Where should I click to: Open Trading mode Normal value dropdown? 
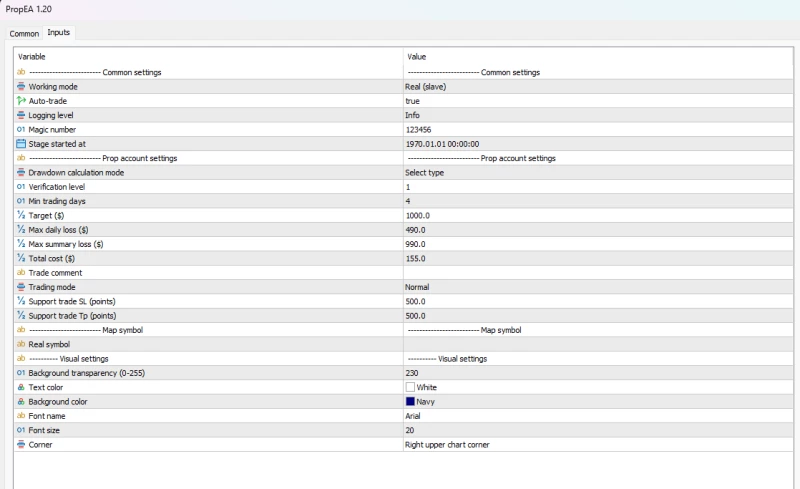[417, 287]
